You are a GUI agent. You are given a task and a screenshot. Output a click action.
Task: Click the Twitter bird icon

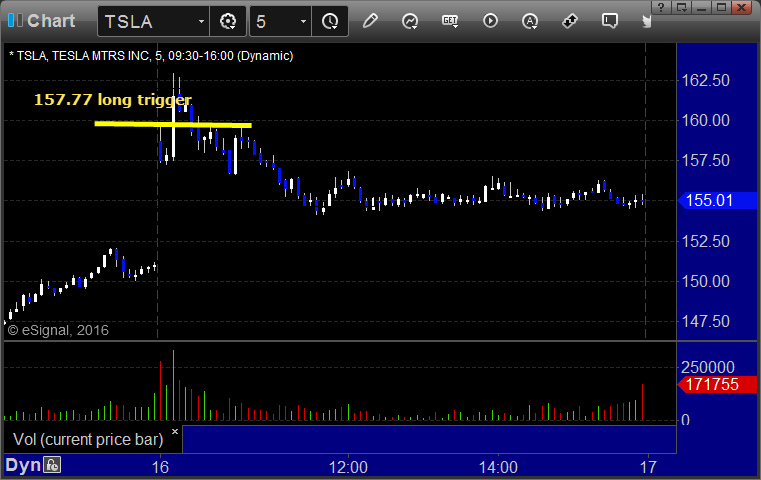coord(646,21)
